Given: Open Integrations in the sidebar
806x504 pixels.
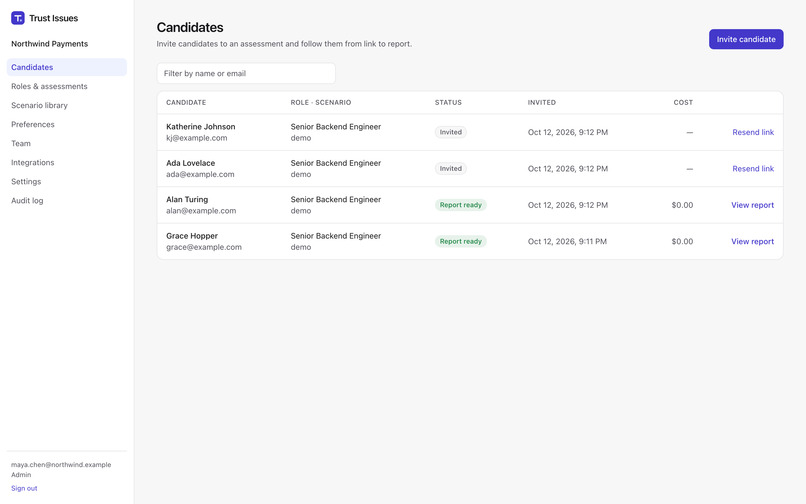Looking at the screenshot, I should [33, 163].
